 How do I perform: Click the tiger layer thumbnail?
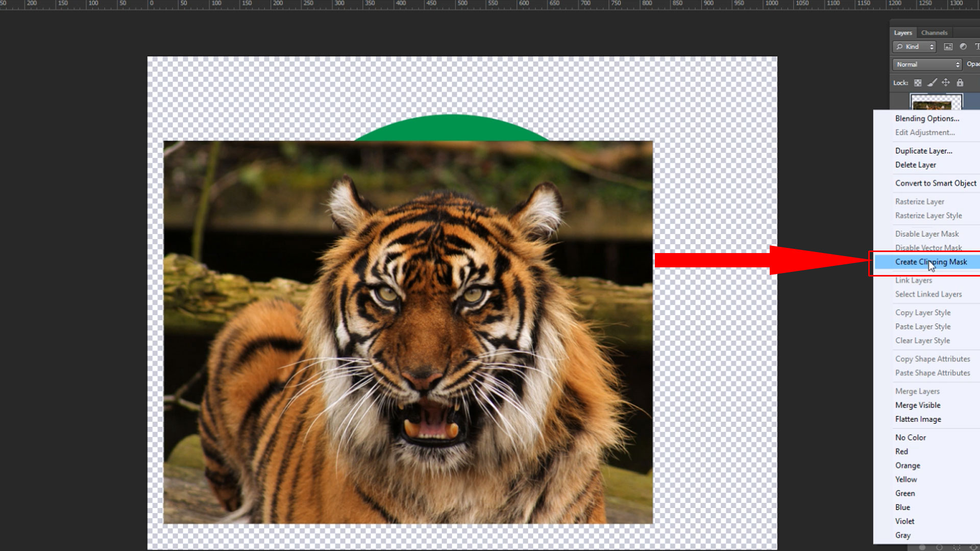(x=936, y=102)
